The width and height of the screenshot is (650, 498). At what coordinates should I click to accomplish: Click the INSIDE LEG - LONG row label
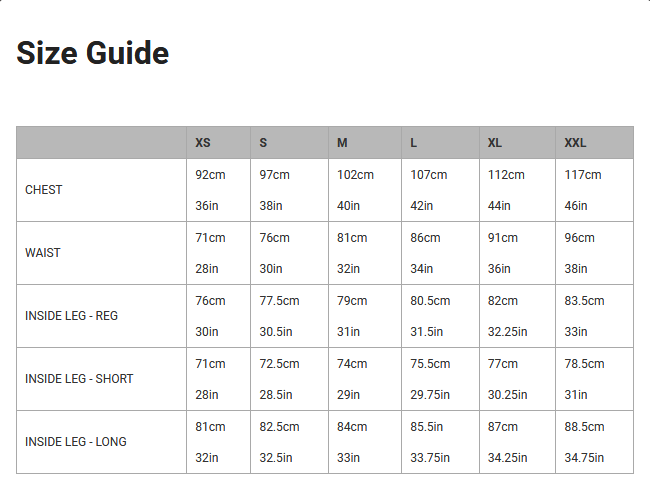click(76, 442)
